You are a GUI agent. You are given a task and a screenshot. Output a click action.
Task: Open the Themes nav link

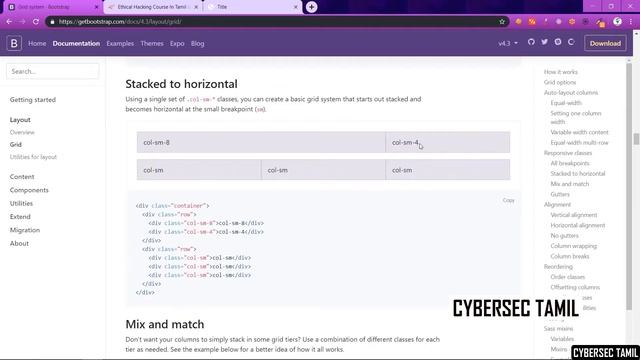click(152, 43)
